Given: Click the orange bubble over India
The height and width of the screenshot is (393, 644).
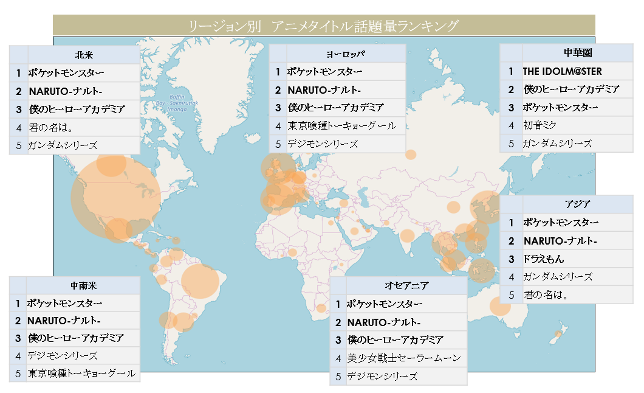Looking at the screenshot, I should coord(407,236).
